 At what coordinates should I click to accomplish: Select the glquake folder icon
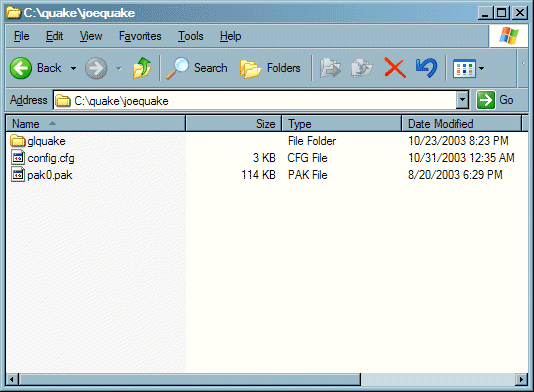pos(18,140)
